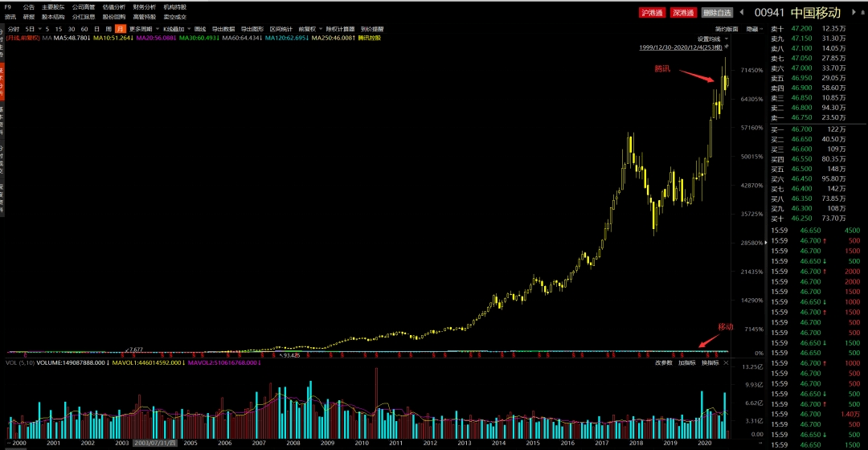Screen dimensions: 868x450
Task: Click the 沪港通 red badge
Action: click(x=652, y=13)
